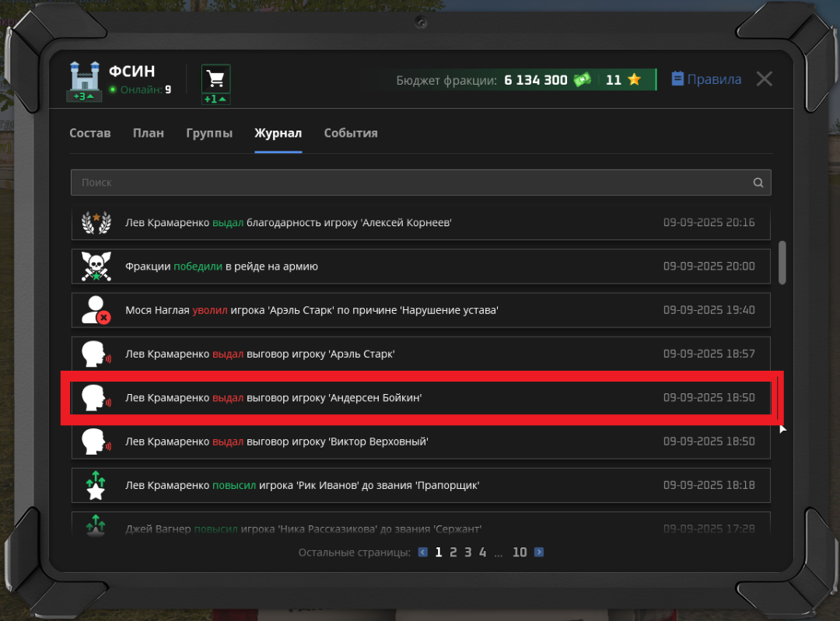Open the События tab

(351, 133)
